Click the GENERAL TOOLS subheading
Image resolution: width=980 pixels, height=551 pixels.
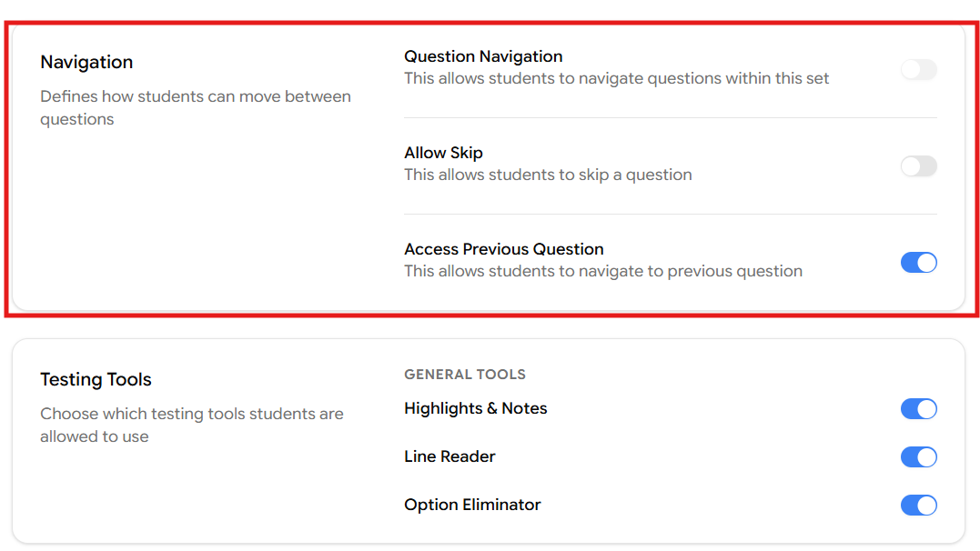coord(464,375)
